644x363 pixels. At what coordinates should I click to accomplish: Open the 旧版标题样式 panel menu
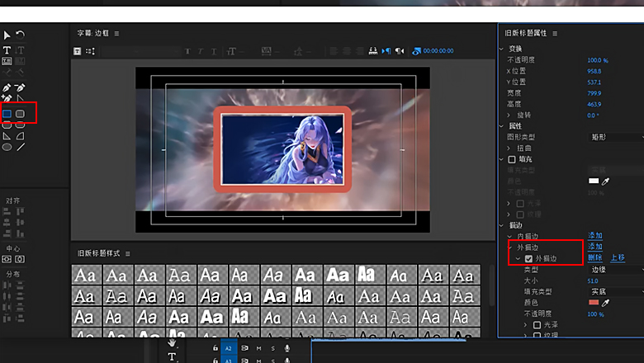(128, 253)
